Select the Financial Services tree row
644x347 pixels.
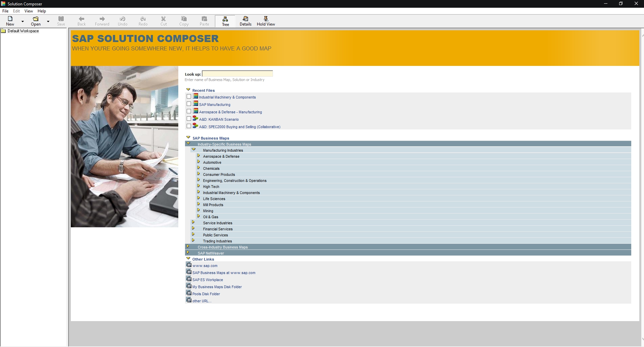411,229
